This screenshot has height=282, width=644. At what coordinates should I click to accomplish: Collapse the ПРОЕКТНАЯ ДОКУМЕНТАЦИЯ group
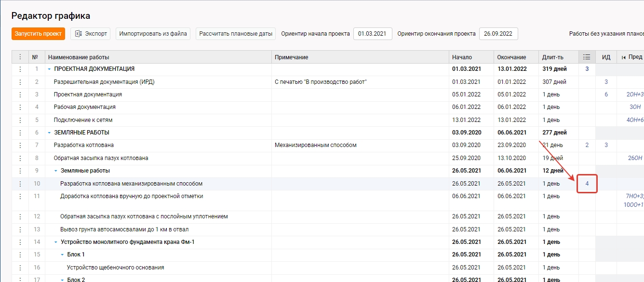click(x=49, y=69)
